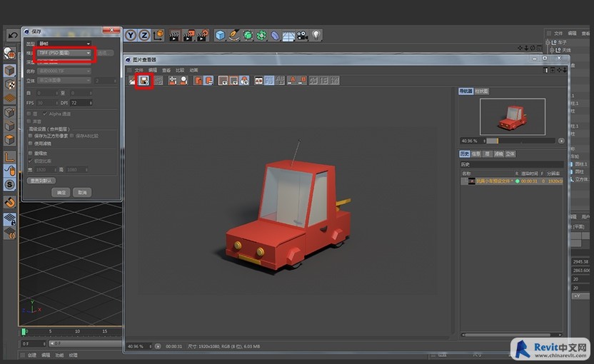Click the FPS field showing 30
The width and height of the screenshot is (594, 364).
coord(46,103)
